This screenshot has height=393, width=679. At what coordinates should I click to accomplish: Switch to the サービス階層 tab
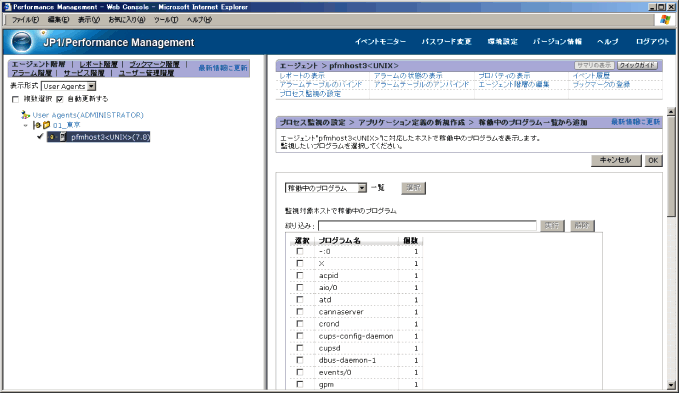(84, 73)
